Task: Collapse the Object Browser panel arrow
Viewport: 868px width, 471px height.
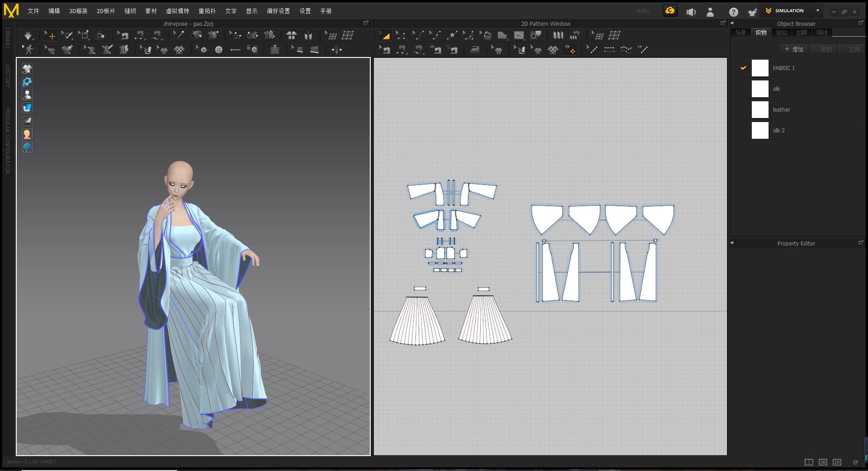Action: 732,24
